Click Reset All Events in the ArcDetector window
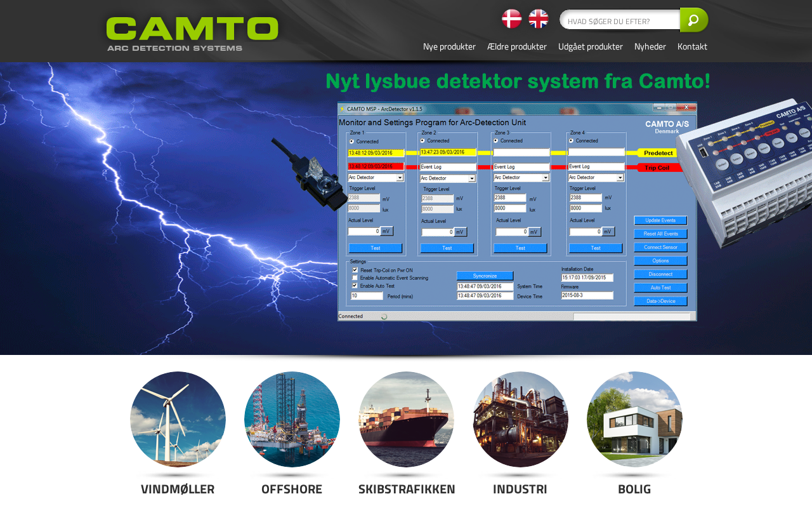812x508 pixels. tap(660, 234)
